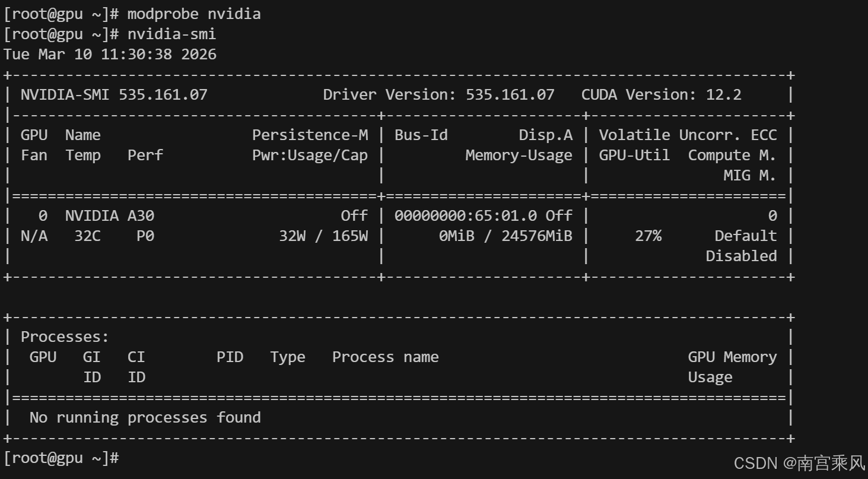868x479 pixels.
Task: Click the 'modprobe nvidia' command text
Action: click(194, 14)
